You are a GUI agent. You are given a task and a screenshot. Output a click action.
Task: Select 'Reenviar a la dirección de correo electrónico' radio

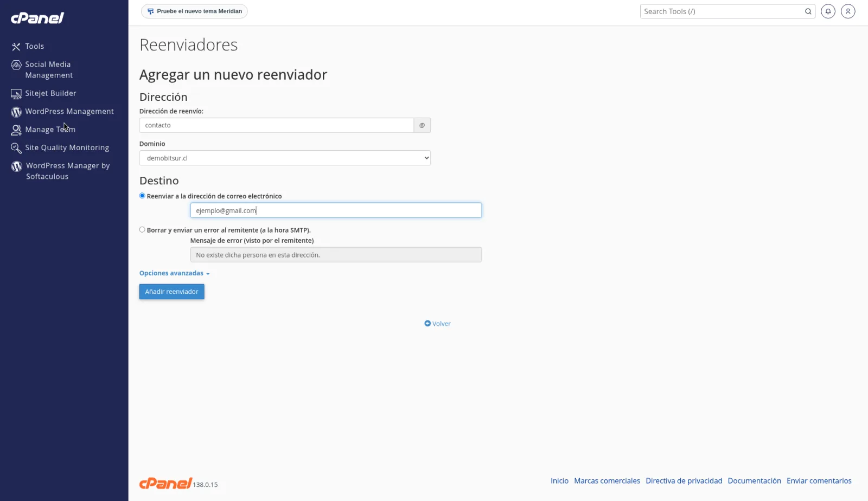click(x=142, y=196)
